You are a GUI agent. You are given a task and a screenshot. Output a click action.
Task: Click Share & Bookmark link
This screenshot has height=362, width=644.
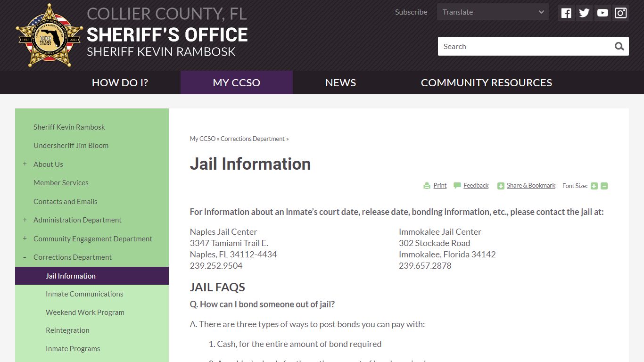click(531, 186)
